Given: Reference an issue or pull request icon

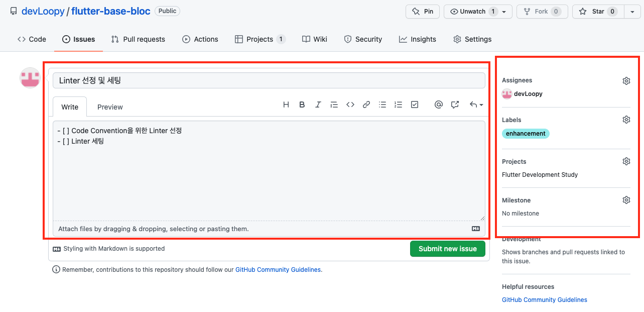Looking at the screenshot, I should [x=455, y=105].
